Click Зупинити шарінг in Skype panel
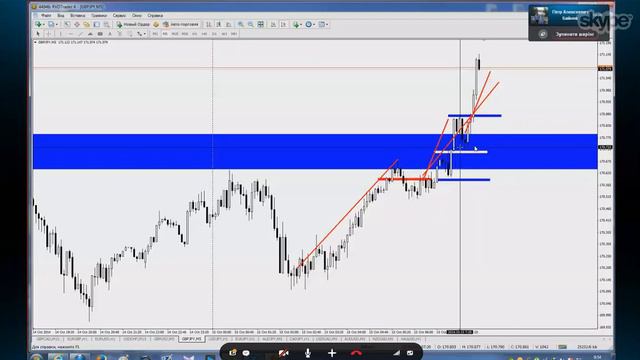The height and width of the screenshot is (360, 640). (574, 34)
